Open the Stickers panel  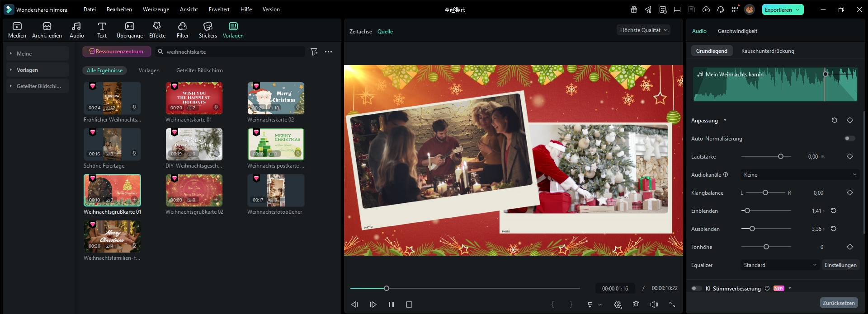[x=208, y=30]
